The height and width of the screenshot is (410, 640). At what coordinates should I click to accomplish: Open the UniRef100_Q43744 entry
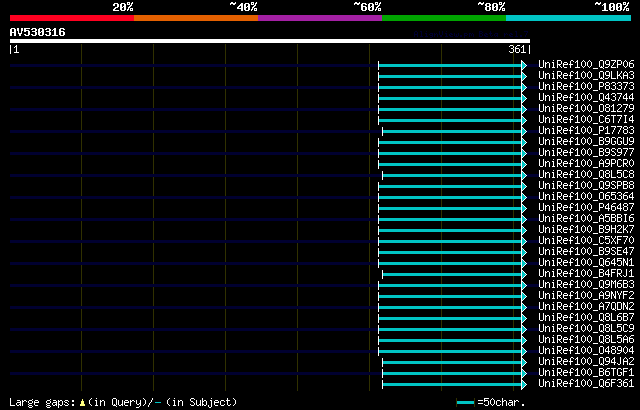[x=586, y=98]
